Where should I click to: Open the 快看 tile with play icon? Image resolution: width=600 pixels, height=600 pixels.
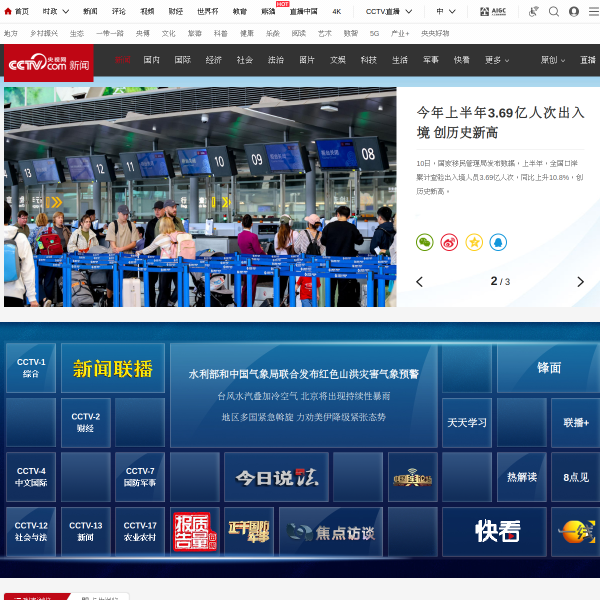pos(494,532)
